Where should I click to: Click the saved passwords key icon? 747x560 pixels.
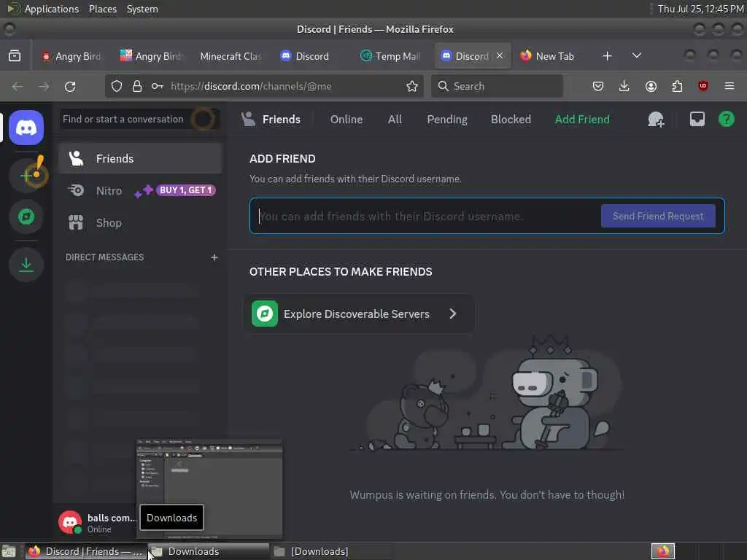tap(158, 86)
